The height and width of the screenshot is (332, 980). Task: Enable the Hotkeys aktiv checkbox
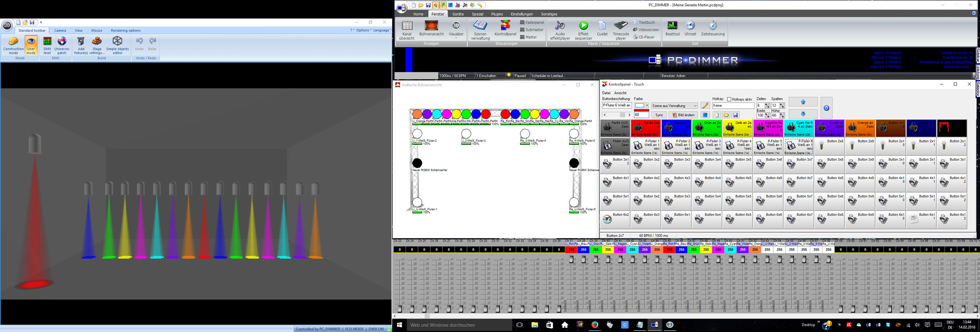(729, 99)
